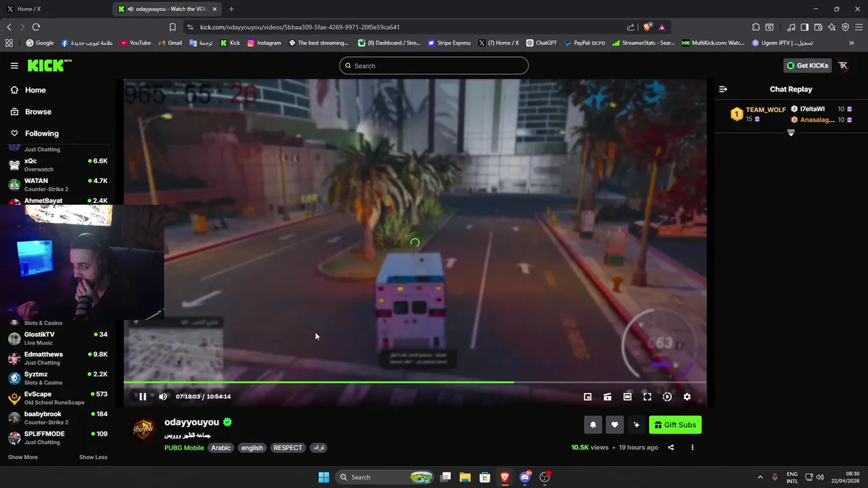Reload the page
The image size is (868, 488).
pos(36,27)
